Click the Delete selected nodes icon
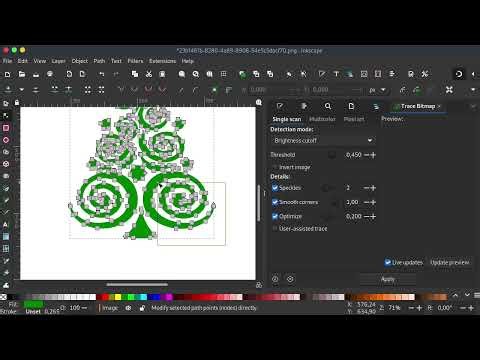 [x=36, y=89]
